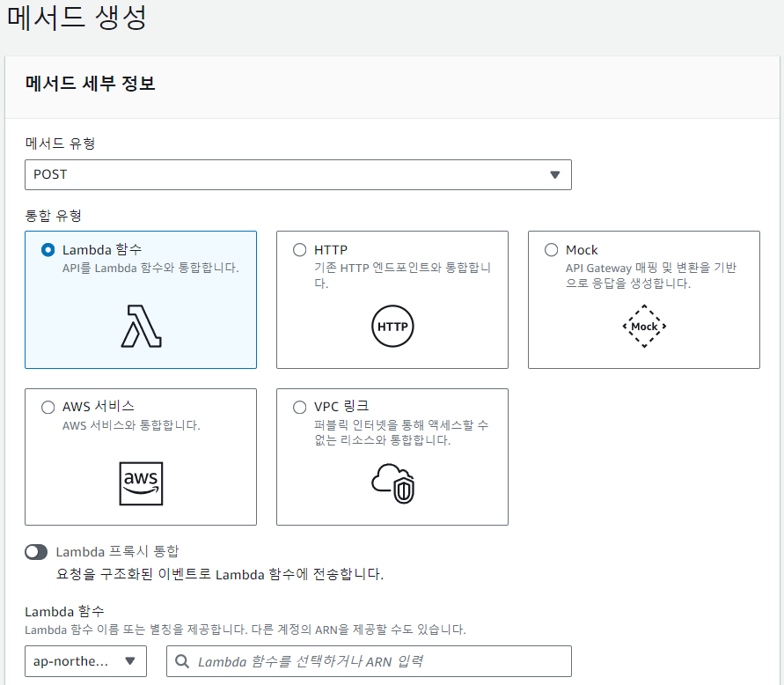
Task: Click the Lambda ARN help text
Action: (x=245, y=630)
